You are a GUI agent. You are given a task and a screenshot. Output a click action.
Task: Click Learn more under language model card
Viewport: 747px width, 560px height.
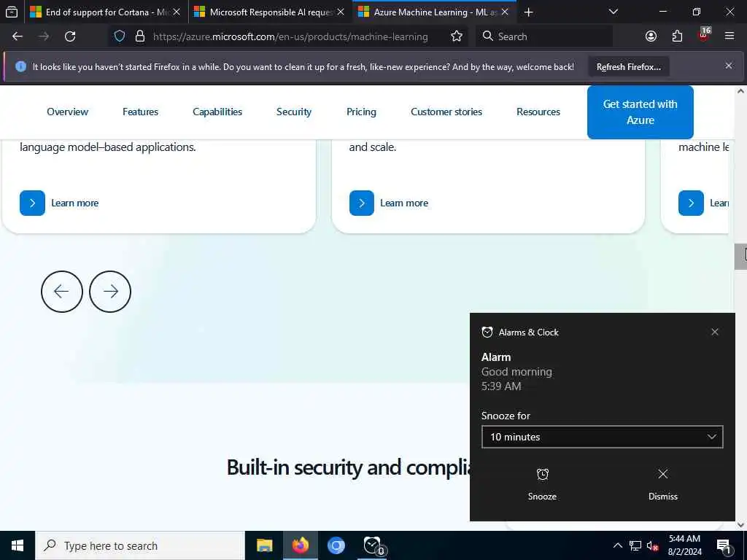pyautogui.click(x=75, y=203)
